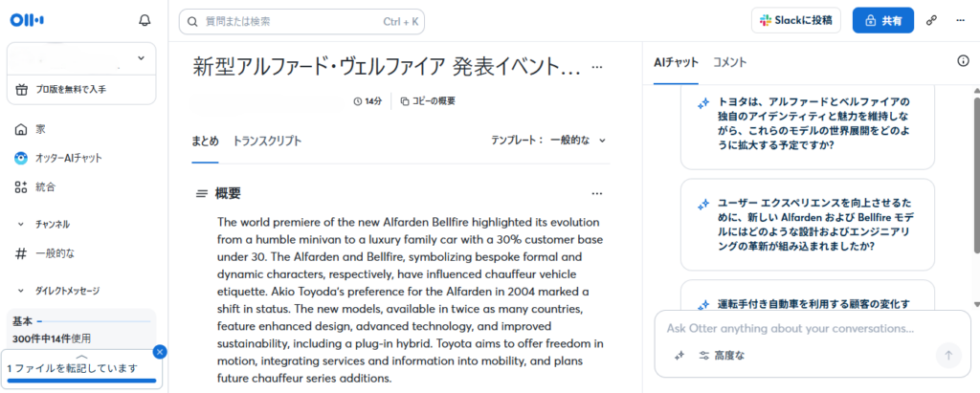
Task: Click the AI chat info icon
Action: coord(964,61)
